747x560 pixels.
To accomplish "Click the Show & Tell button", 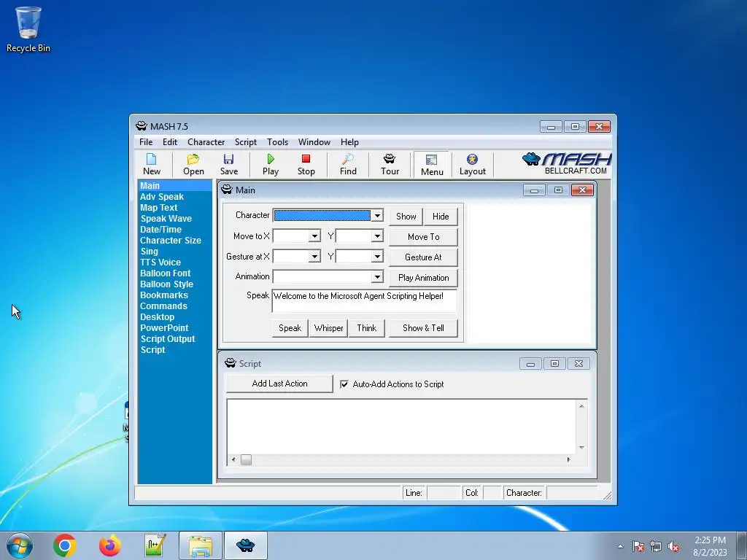I will [x=423, y=328].
